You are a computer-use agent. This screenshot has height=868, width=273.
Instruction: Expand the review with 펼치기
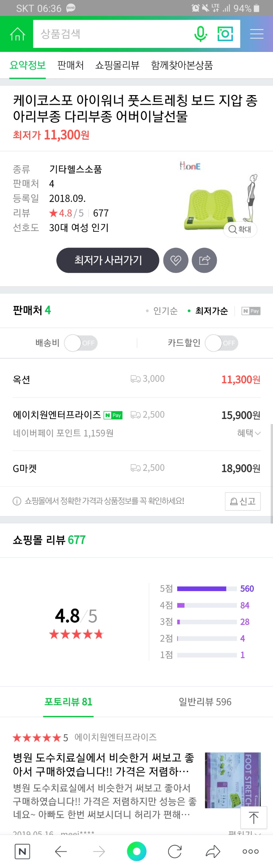point(244,833)
